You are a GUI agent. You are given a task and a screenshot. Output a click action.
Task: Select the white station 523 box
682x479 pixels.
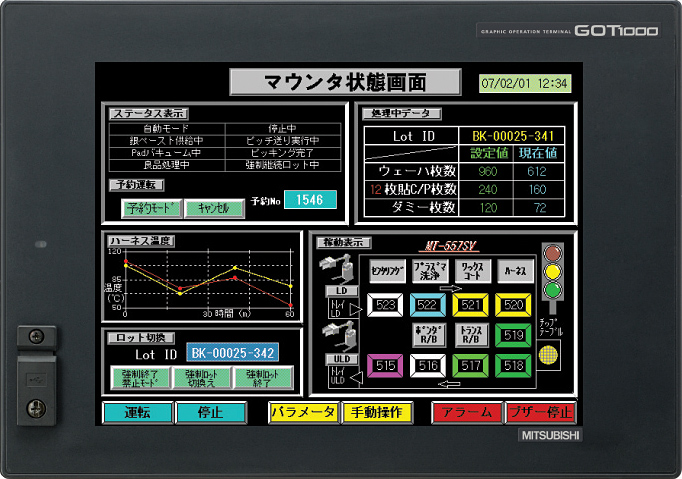(x=385, y=305)
